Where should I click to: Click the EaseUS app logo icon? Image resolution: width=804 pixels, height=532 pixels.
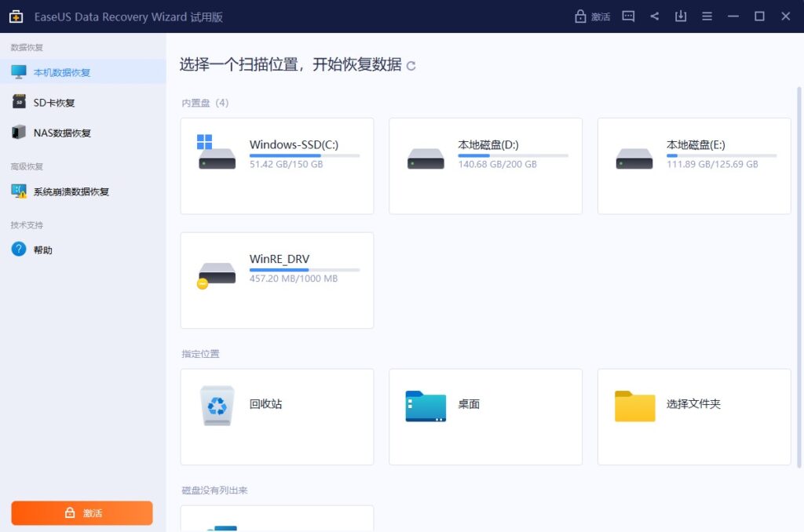pos(16,16)
